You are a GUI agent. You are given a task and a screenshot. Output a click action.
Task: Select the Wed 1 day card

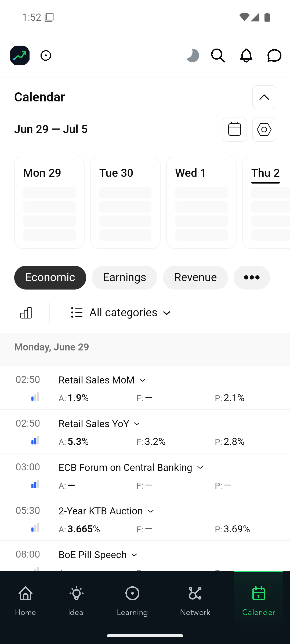[201, 202]
